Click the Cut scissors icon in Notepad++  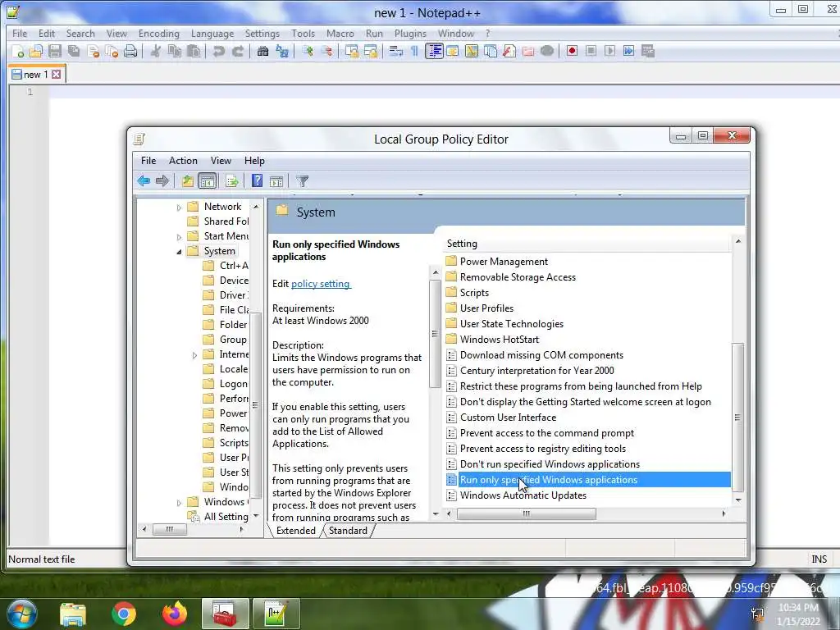pos(155,52)
